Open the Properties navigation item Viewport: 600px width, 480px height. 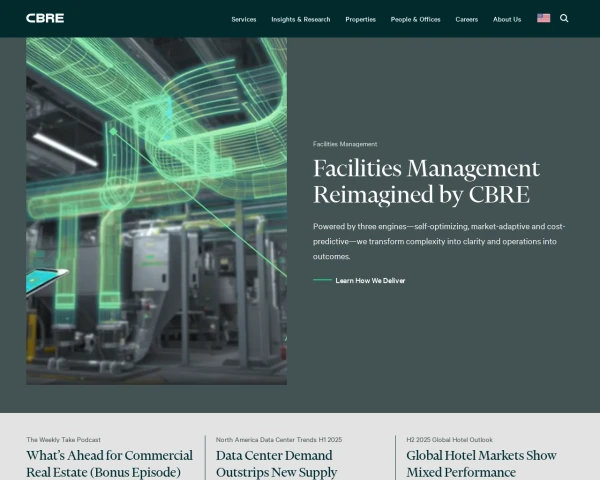point(360,19)
